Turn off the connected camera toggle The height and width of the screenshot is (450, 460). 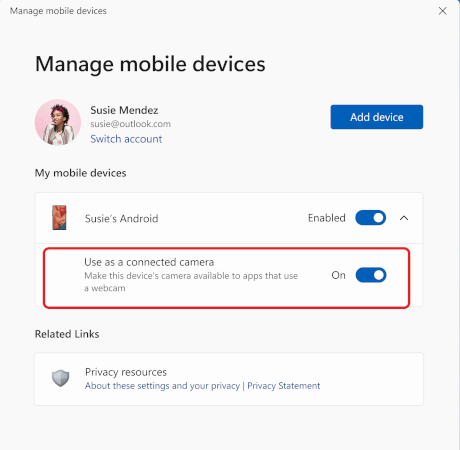click(371, 275)
